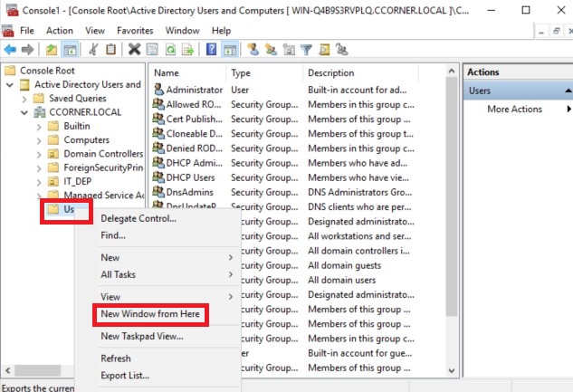This screenshot has height=392, width=573.
Task: Open Properties via the toolbar icon
Action: [x=152, y=49]
